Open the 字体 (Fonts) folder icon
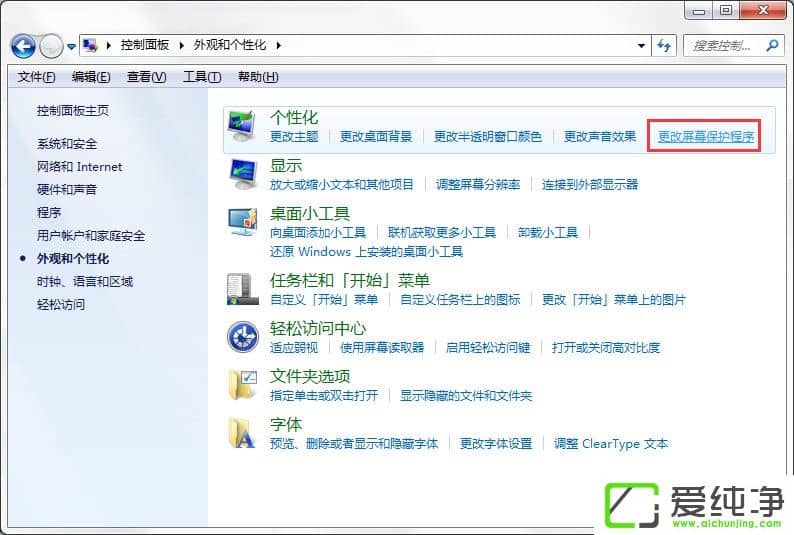Viewport: 794px width, 535px height. pos(243,433)
